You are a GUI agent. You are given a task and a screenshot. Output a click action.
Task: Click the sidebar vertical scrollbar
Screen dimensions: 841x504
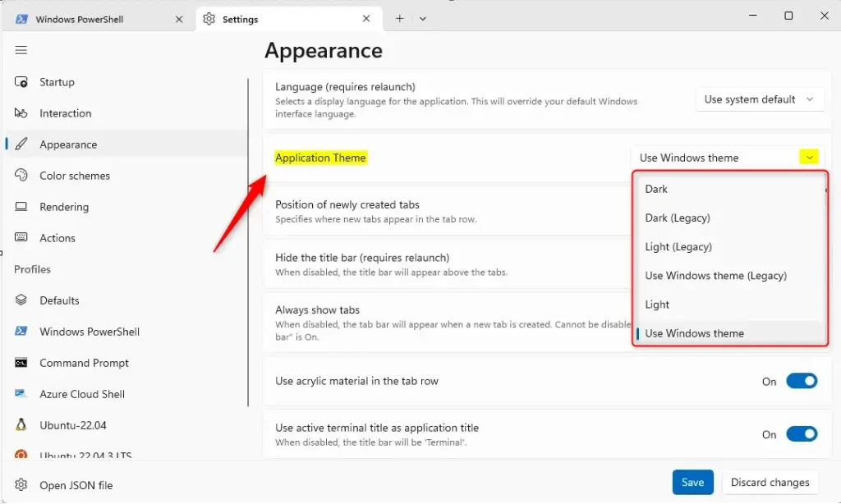248,242
